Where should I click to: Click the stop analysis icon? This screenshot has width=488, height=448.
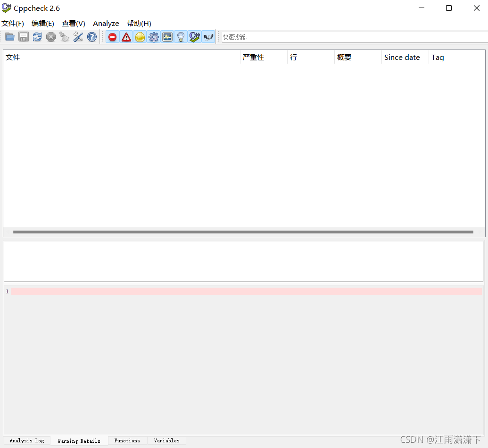pos(51,37)
